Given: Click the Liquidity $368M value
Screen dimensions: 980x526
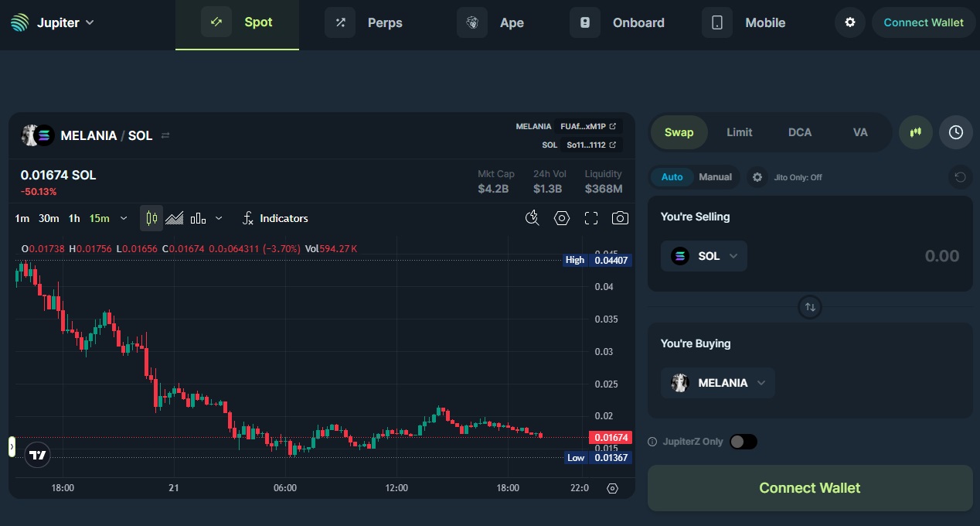Looking at the screenshot, I should click(604, 189).
